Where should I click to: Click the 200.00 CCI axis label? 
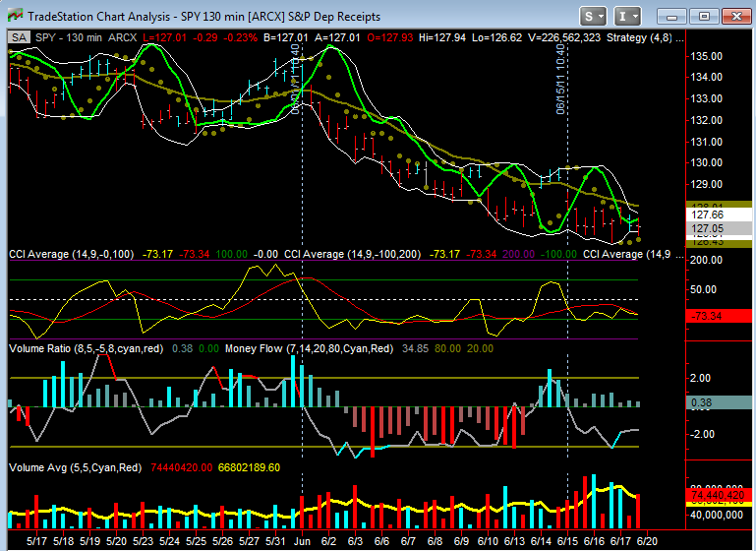[706, 260]
